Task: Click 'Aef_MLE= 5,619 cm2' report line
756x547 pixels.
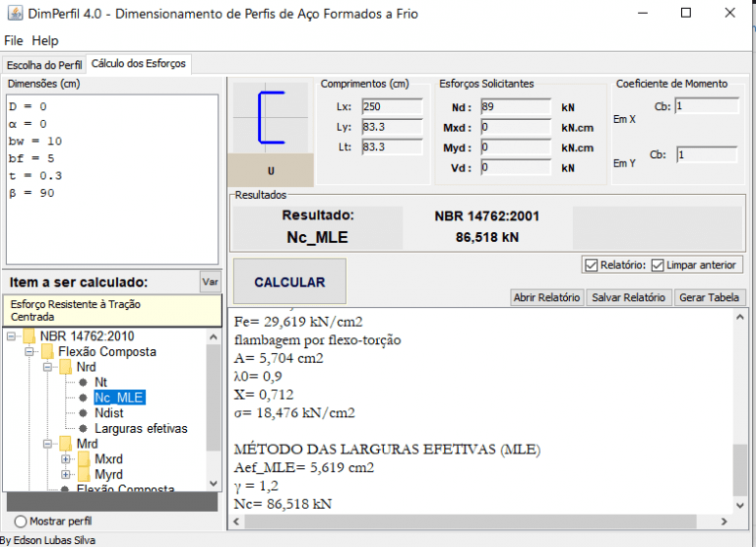Action: 304,467
